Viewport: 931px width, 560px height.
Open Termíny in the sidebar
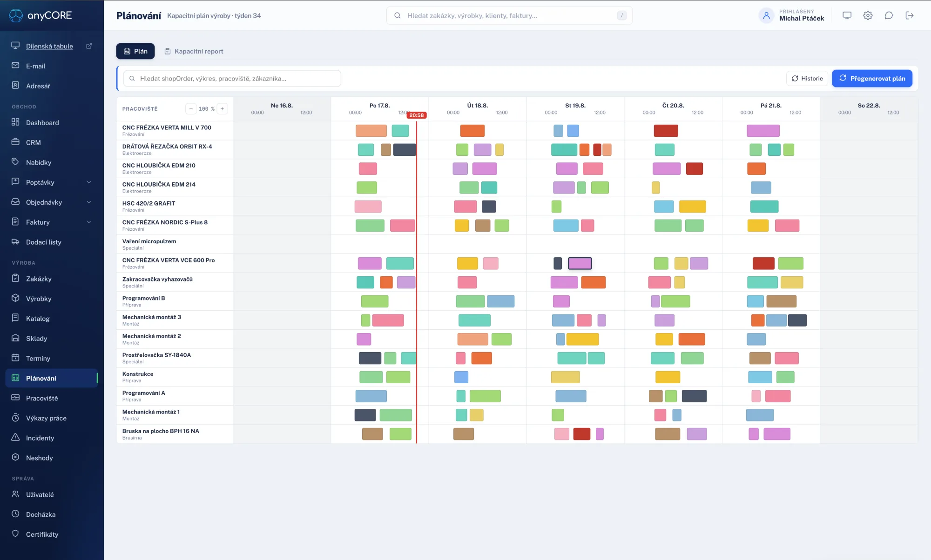tap(52, 358)
